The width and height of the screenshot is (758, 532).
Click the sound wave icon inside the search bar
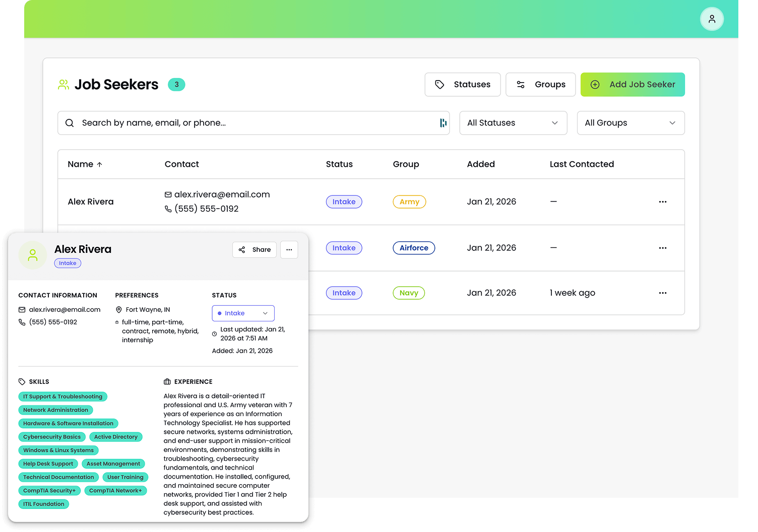441,122
